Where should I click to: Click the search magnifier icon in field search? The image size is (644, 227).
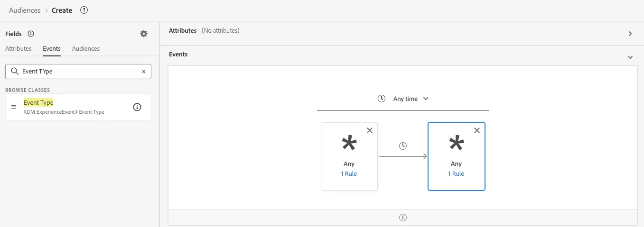15,72
